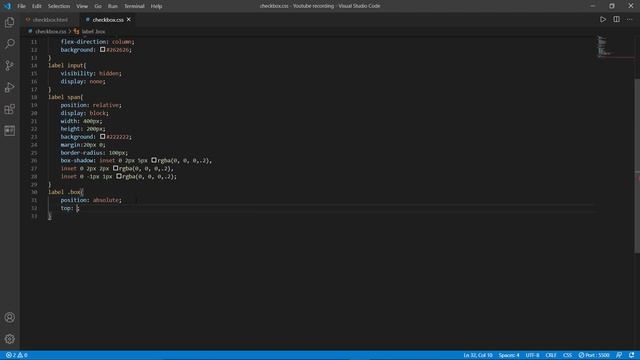
Task: Click Ln 32, Col 10 go-to-line indicator
Action: click(x=478, y=355)
